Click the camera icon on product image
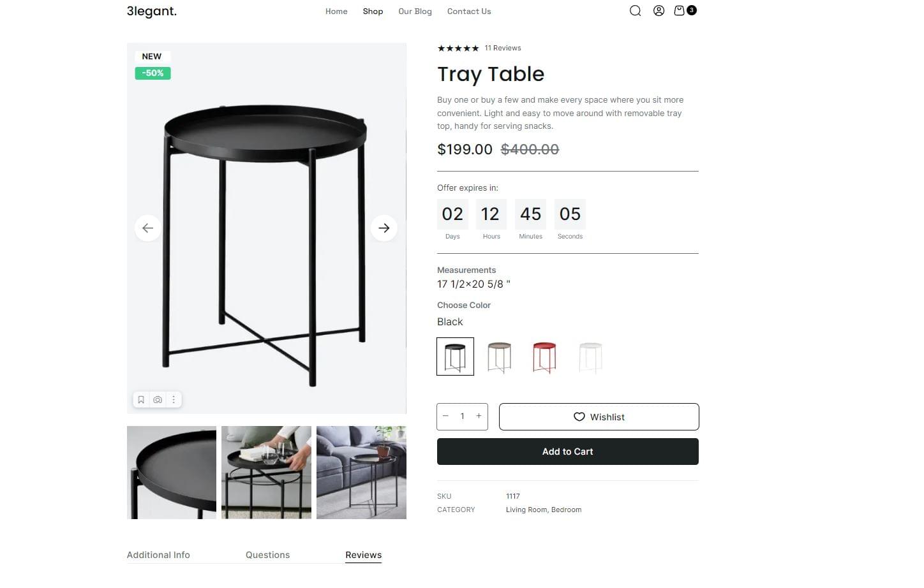This screenshot has height=588, width=924. (x=158, y=400)
